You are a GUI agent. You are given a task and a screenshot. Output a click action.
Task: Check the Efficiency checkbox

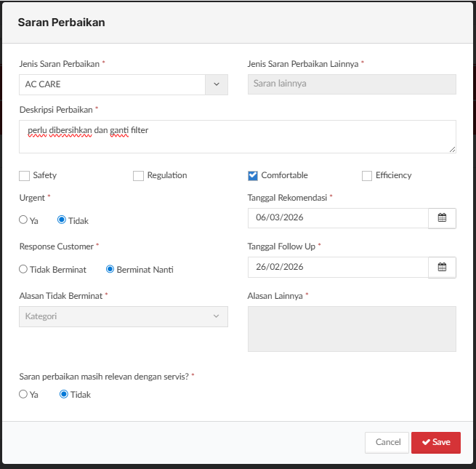(x=367, y=175)
